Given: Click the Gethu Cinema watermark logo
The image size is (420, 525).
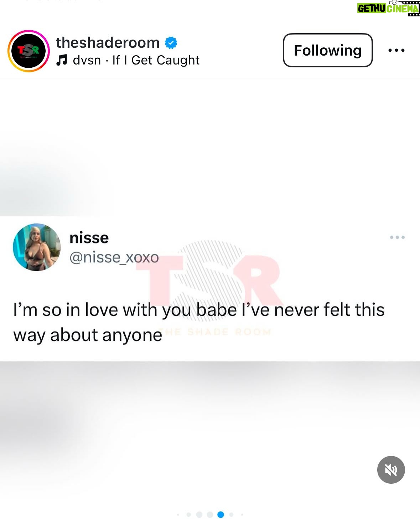Looking at the screenshot, I should (x=388, y=8).
